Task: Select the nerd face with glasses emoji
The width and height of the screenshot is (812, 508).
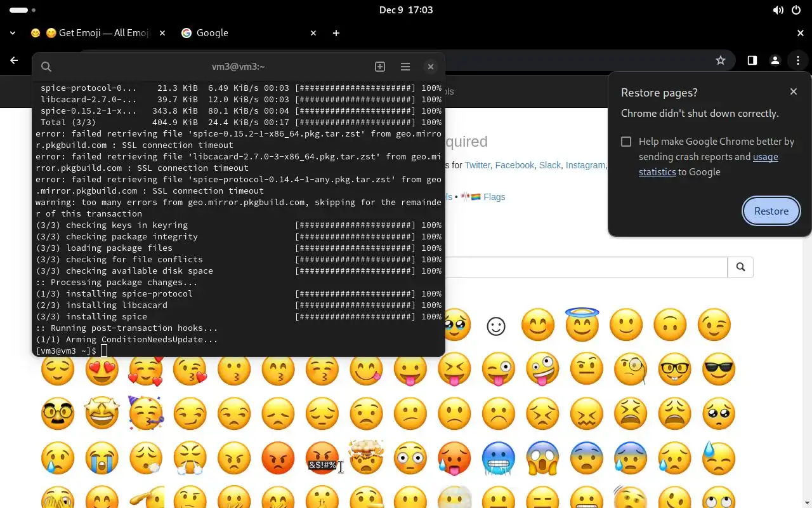Action: tap(675, 369)
